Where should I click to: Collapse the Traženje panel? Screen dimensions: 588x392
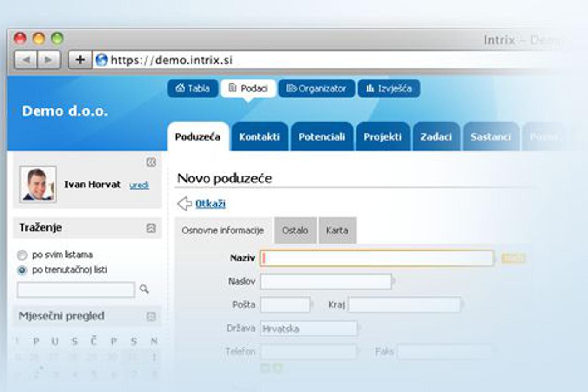[151, 228]
